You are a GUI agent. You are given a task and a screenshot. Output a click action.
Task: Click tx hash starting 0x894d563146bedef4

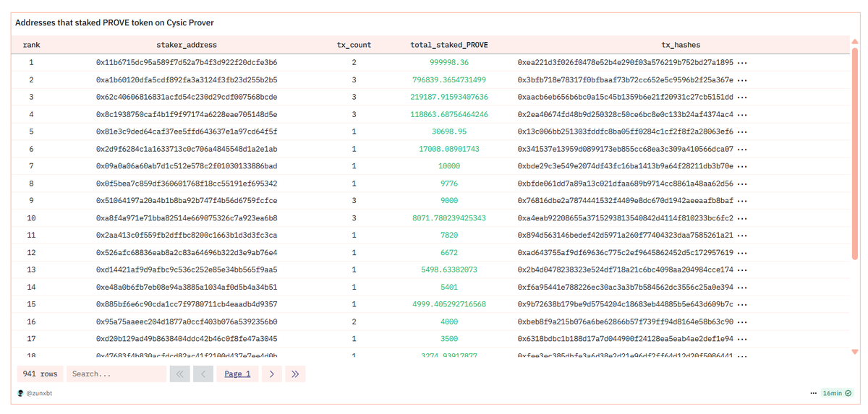tap(626, 235)
